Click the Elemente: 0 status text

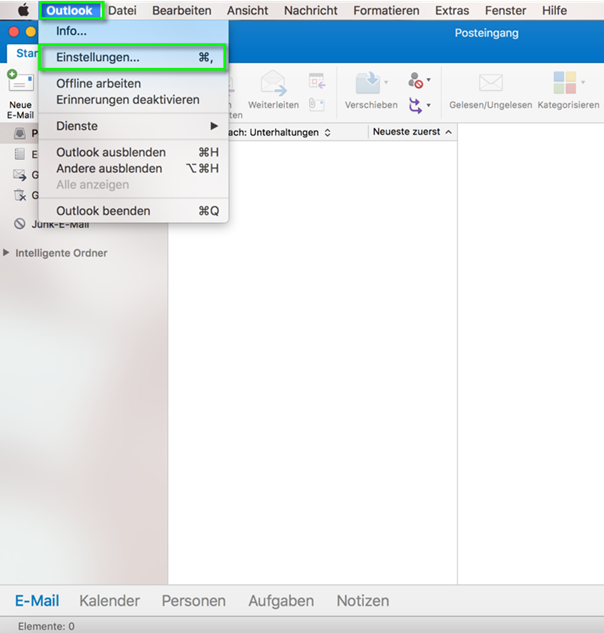[46, 626]
